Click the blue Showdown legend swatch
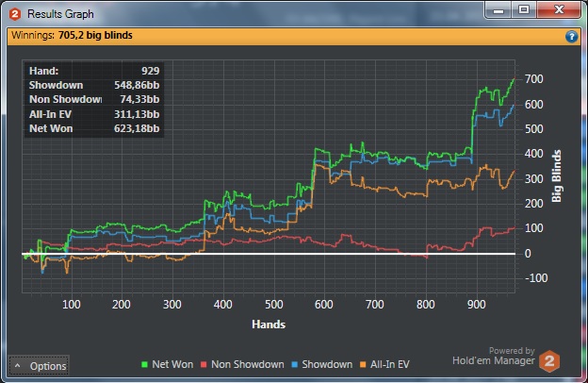This screenshot has height=383, width=588. click(x=294, y=364)
